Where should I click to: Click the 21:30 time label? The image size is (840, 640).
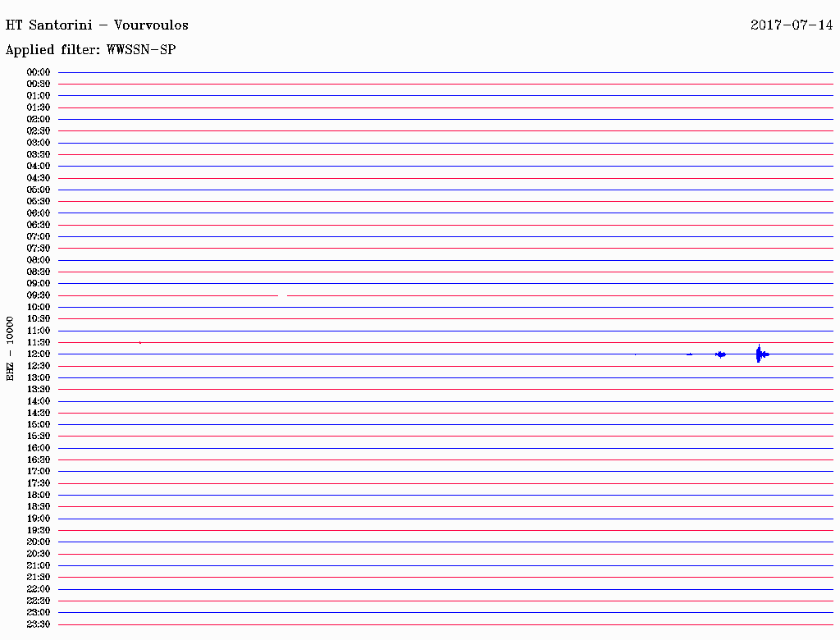click(x=39, y=578)
